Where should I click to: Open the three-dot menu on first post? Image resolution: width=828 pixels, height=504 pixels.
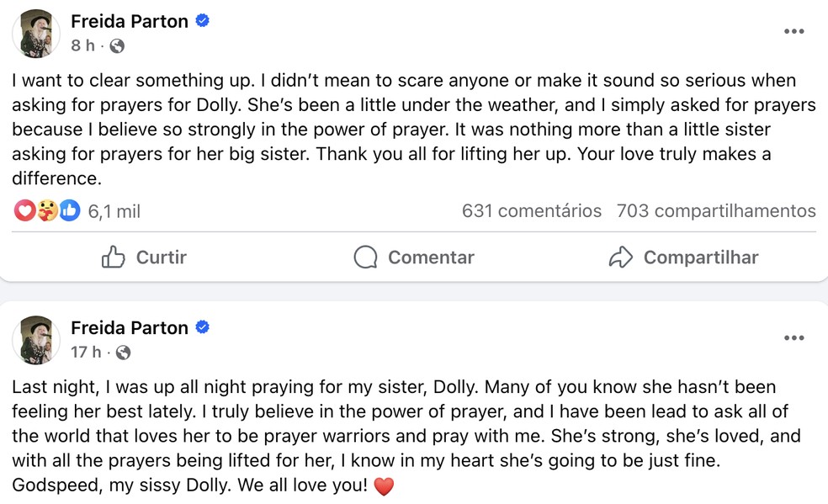793,32
